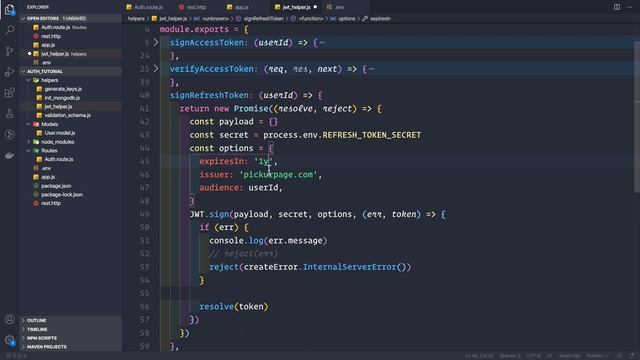This screenshot has height=360, width=640.
Task: Collapse the Open Editors section
Action: click(x=23, y=18)
